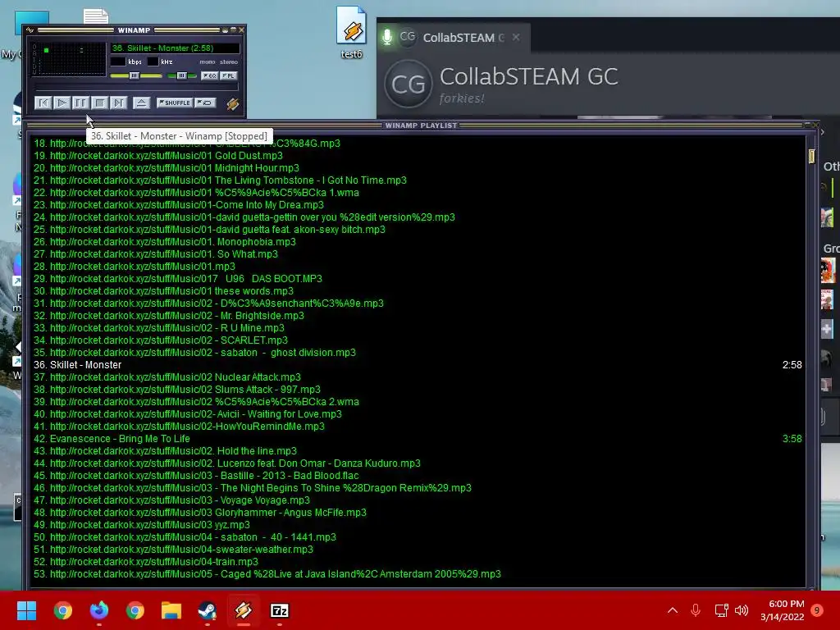Select playlist entry 51 sweater-weather.mp3
Image resolution: width=840 pixels, height=630 pixels.
pos(418,550)
